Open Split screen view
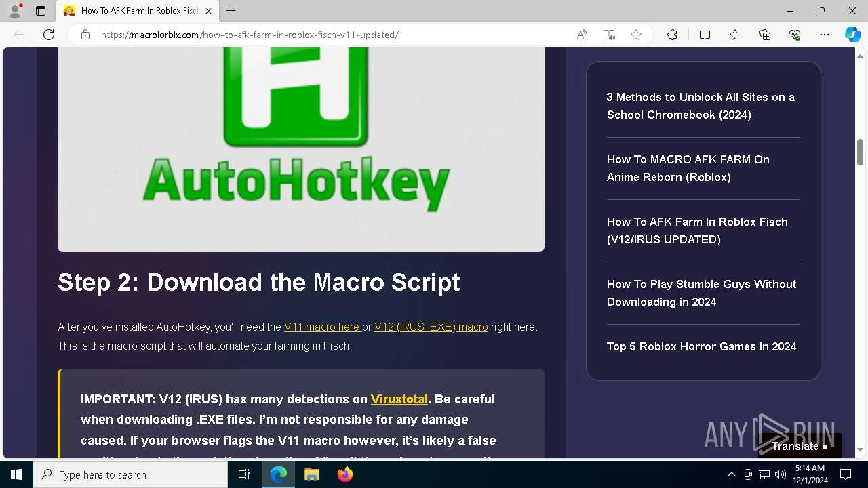The height and width of the screenshot is (488, 868). [x=705, y=35]
